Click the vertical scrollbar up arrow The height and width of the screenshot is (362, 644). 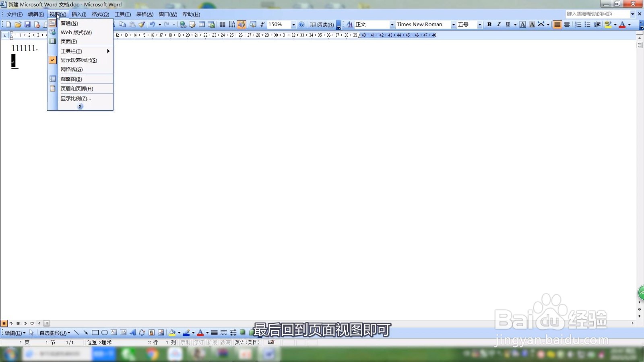point(640,37)
